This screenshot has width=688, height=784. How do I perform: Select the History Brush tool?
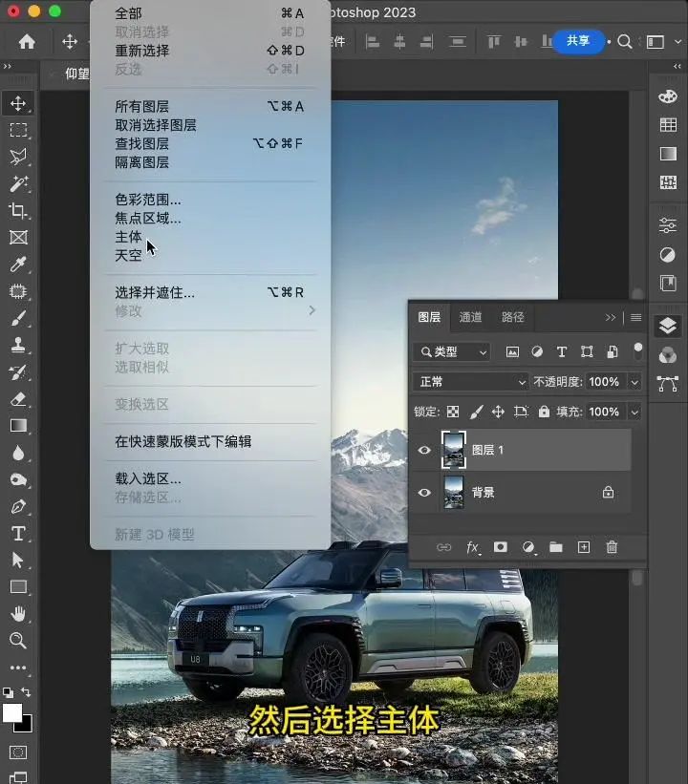(18, 372)
